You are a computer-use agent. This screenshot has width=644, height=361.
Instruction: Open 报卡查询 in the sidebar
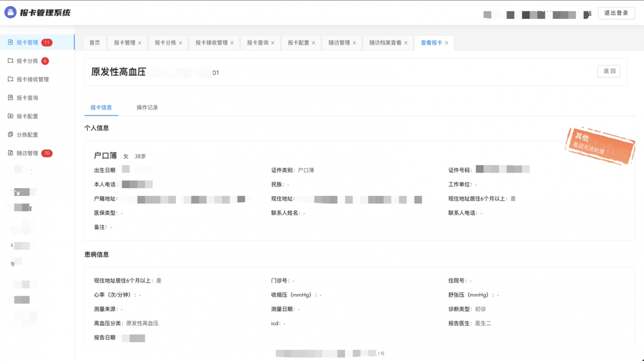click(37, 98)
